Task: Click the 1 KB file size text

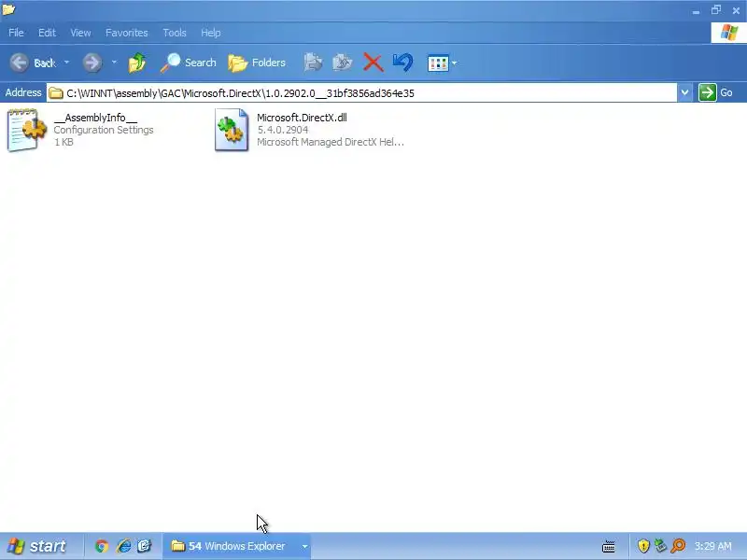Action: [x=63, y=142]
